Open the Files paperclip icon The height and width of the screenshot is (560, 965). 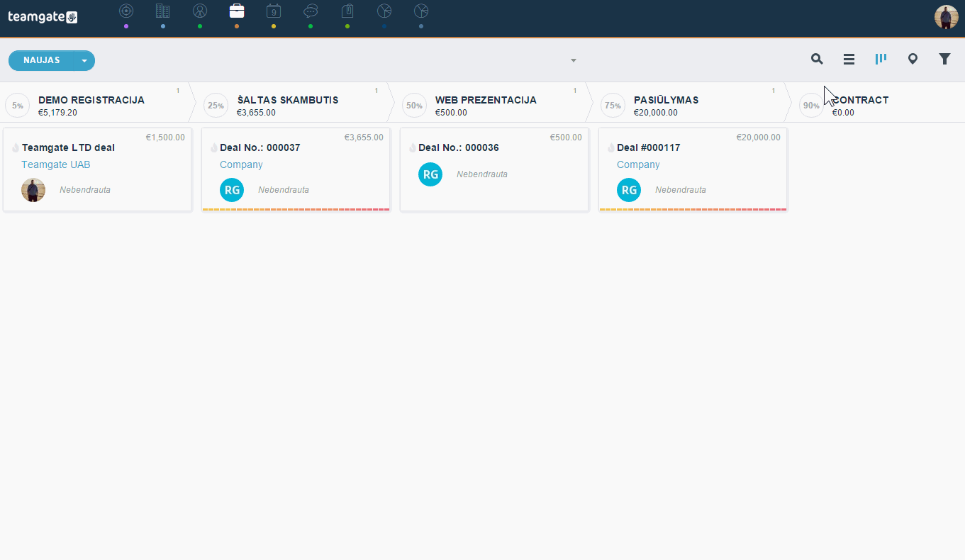[347, 11]
